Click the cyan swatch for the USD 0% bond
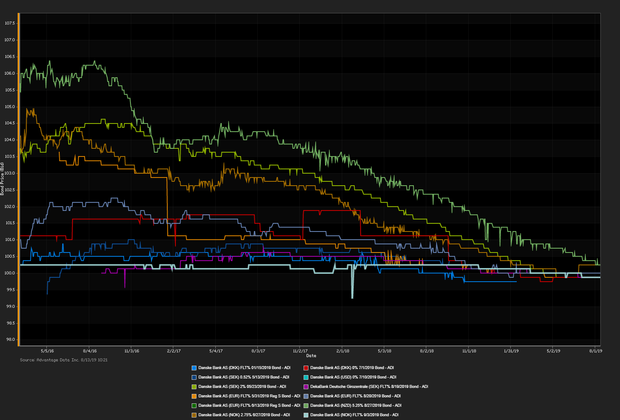This screenshot has width=620, height=420. 306,377
